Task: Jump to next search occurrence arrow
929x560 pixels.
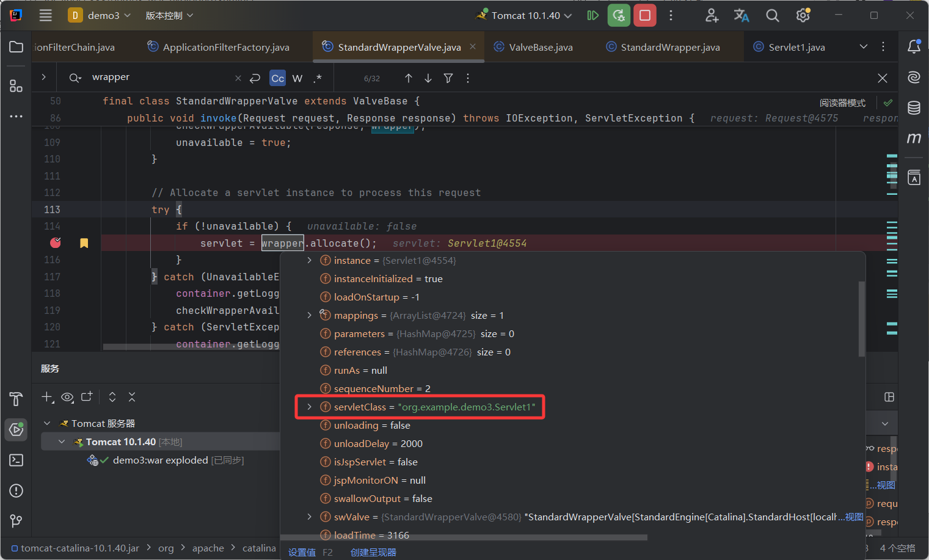Action: click(428, 78)
